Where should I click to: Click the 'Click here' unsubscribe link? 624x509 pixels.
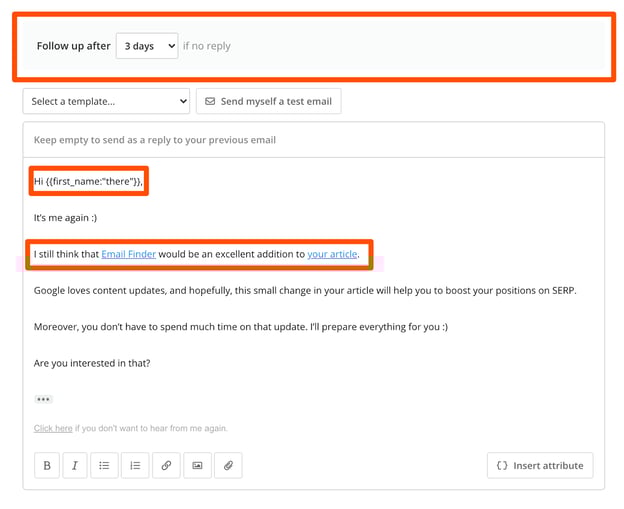(x=53, y=428)
